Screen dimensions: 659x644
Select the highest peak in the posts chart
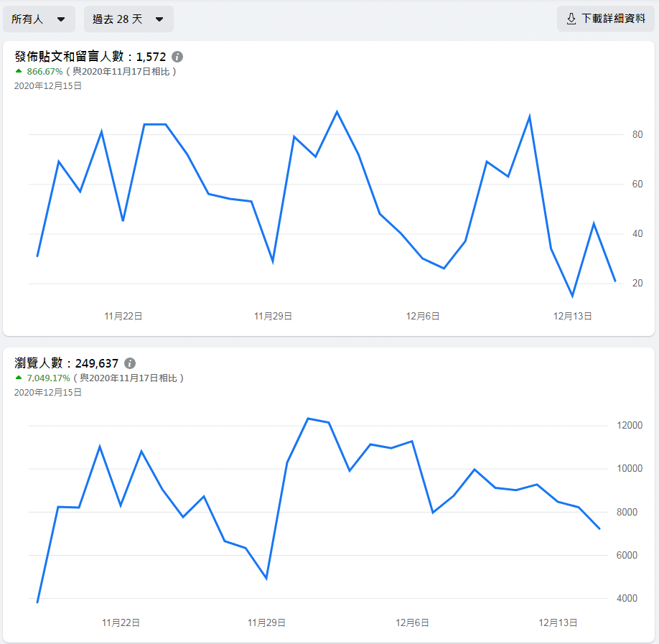[x=337, y=112]
